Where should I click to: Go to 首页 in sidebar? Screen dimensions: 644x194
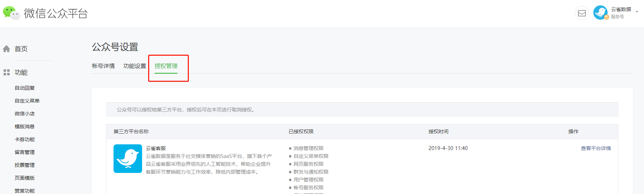21,49
